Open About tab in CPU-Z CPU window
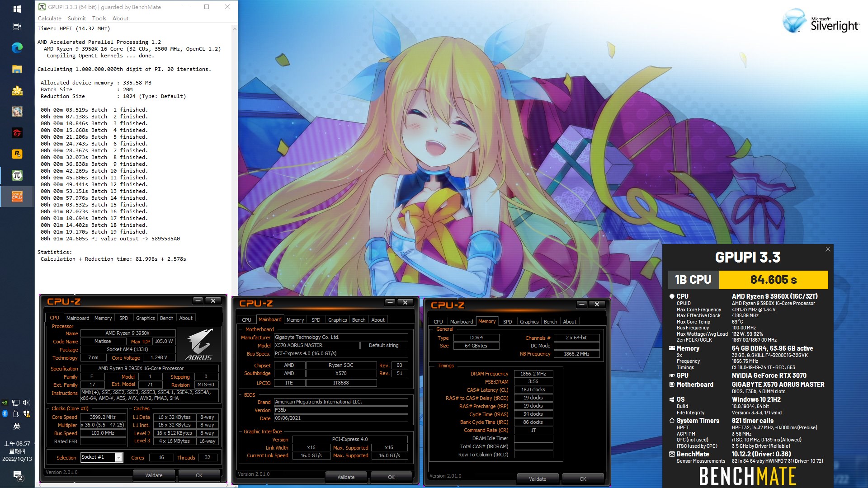The image size is (868, 488). coord(186,318)
